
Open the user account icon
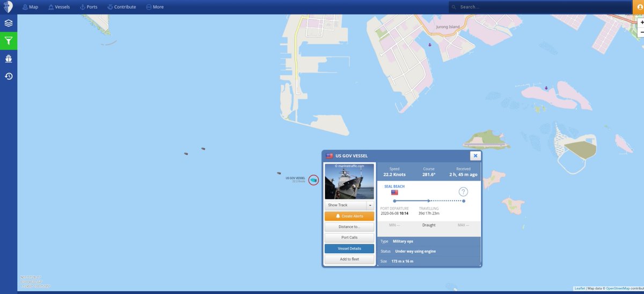[x=639, y=6]
